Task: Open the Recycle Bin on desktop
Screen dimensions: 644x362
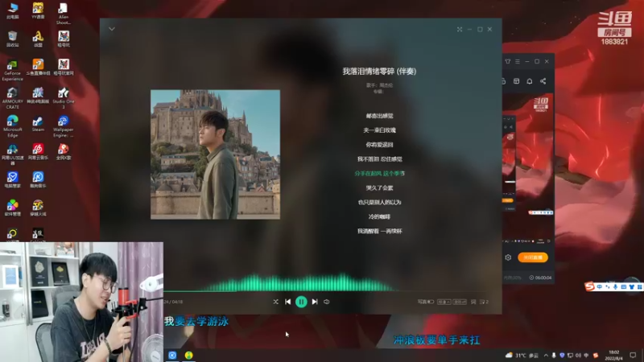Action: 12,39
